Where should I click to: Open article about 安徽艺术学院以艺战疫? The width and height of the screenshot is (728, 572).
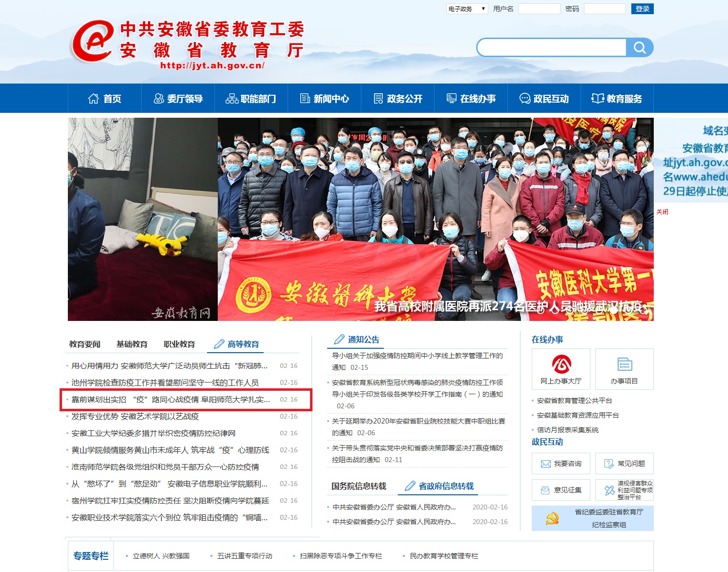[x=135, y=416]
